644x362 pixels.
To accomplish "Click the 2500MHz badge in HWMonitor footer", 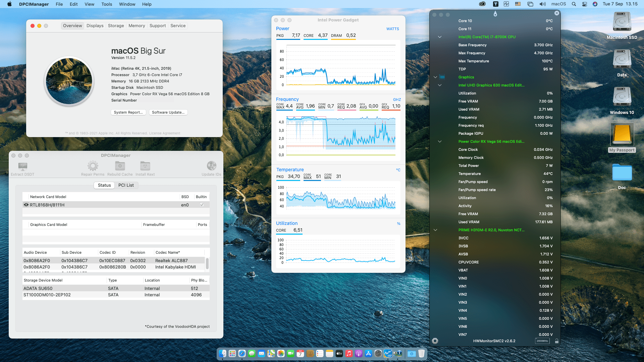I will (x=542, y=341).
